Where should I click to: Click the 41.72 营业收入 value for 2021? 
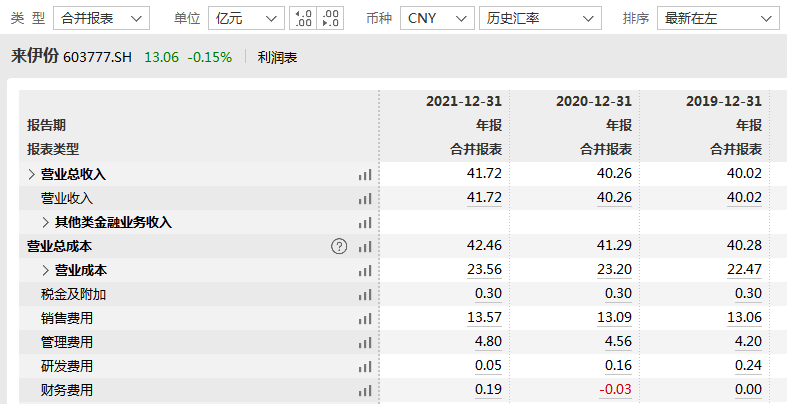coord(484,198)
